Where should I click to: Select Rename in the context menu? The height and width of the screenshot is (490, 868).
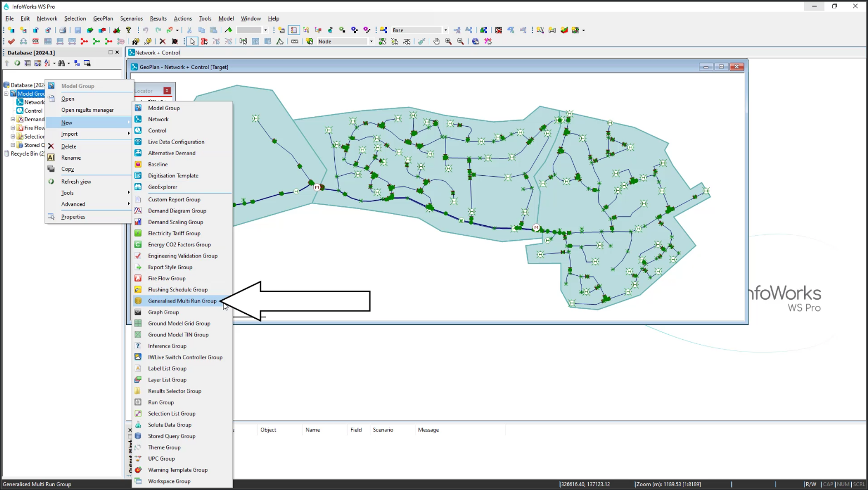(x=89, y=158)
